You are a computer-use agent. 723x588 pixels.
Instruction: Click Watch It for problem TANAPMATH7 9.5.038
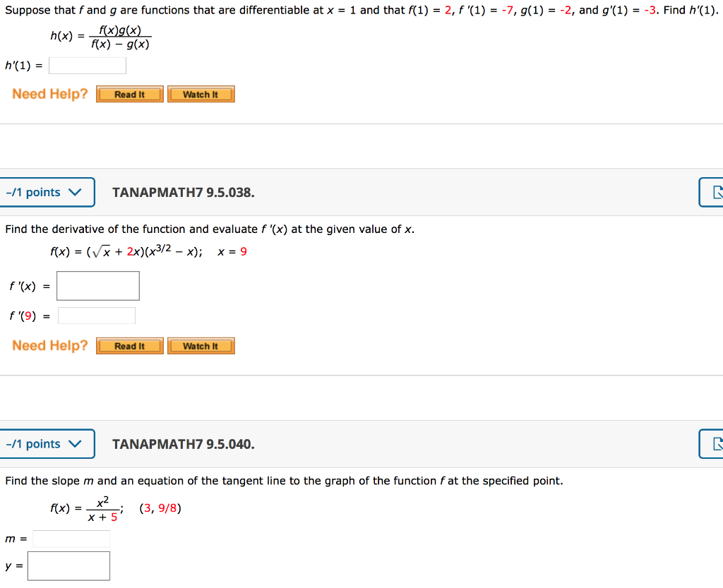coord(201,345)
